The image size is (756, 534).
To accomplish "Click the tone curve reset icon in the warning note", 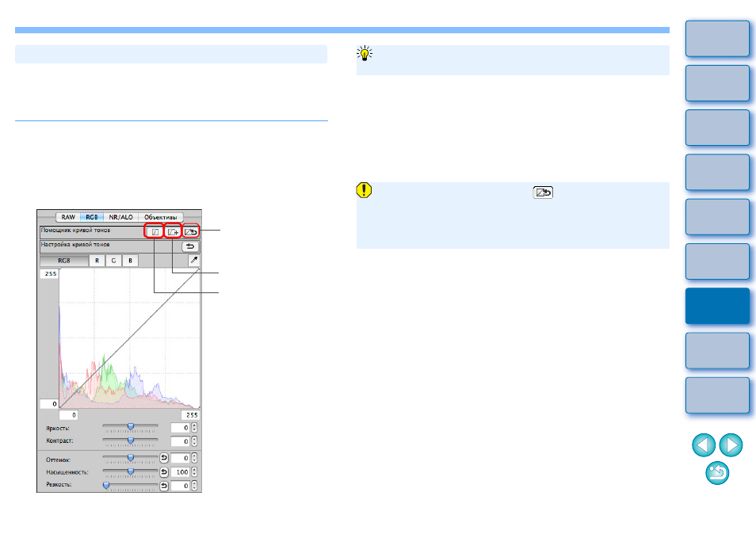I will point(543,193).
